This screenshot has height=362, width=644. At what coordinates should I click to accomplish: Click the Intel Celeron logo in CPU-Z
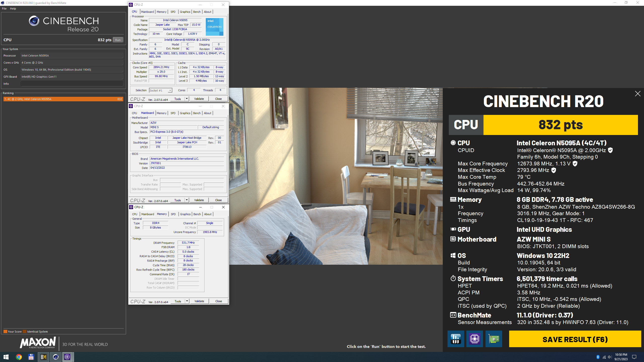pyautogui.click(x=214, y=27)
